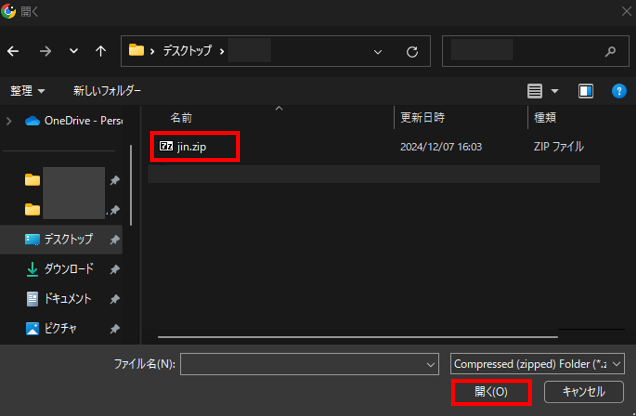Image resolution: width=636 pixels, height=416 pixels.
Task: Click the 開く(O) button
Action: [x=491, y=392]
